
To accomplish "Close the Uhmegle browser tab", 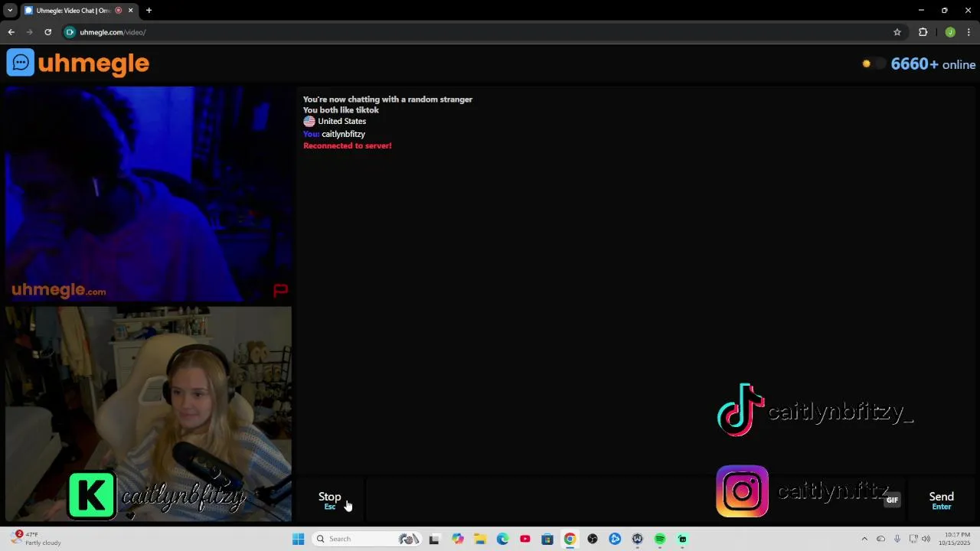I will [131, 11].
